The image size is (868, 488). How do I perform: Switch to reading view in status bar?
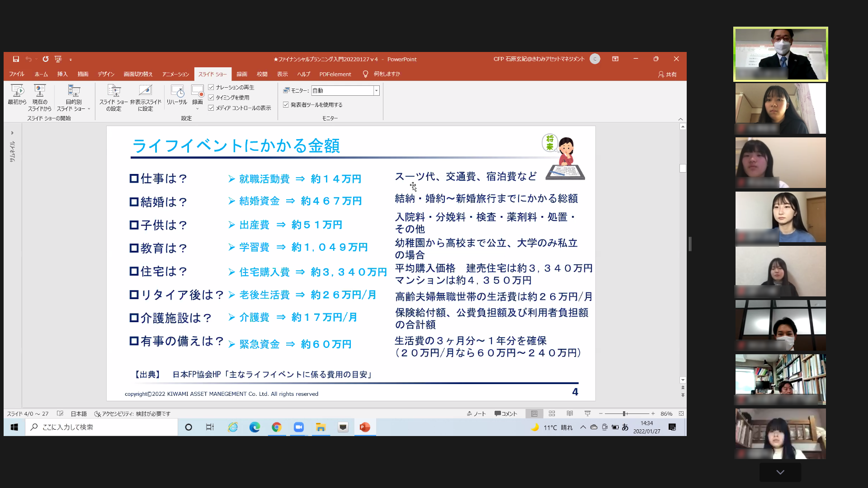coord(570,413)
